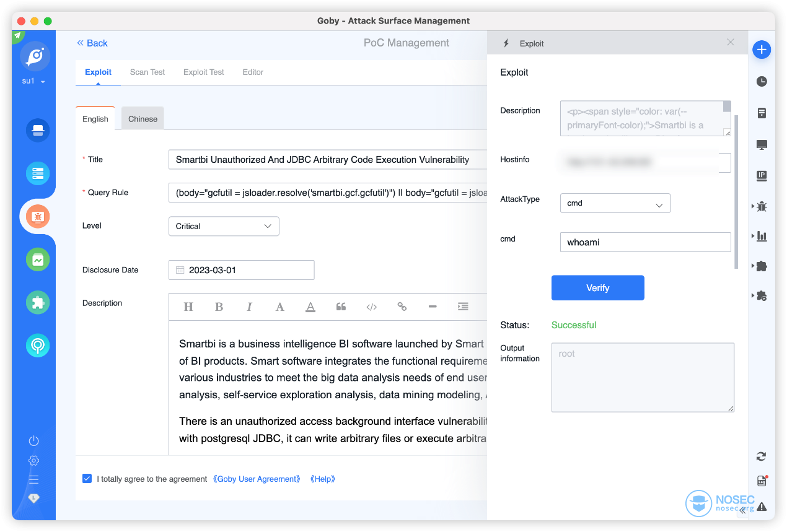Viewport: 787px width, 532px height.
Task: Click the power icon at sidebar bottom
Action: [34, 441]
